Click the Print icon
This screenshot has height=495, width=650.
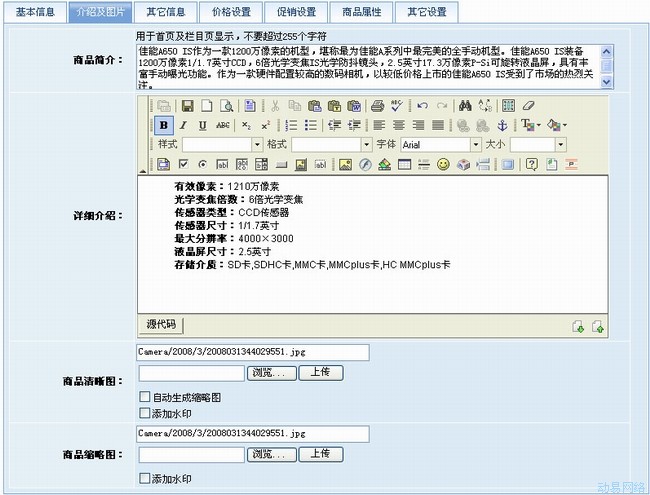[377, 106]
